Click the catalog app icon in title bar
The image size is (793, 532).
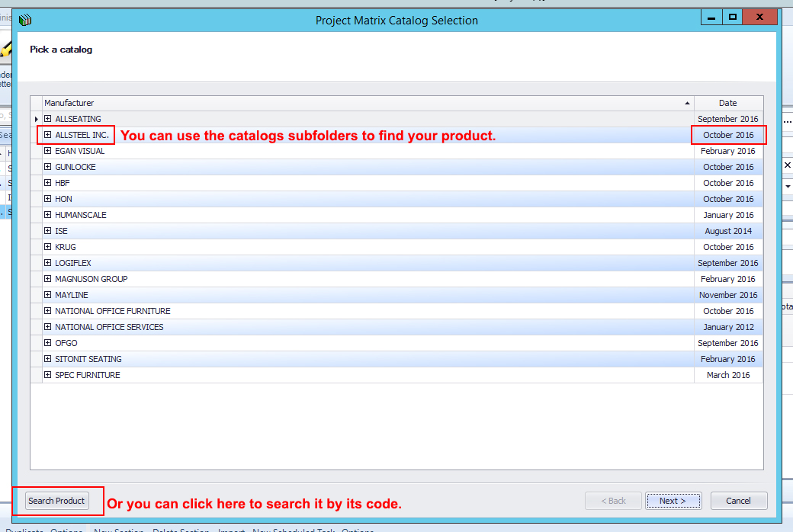tap(25, 20)
